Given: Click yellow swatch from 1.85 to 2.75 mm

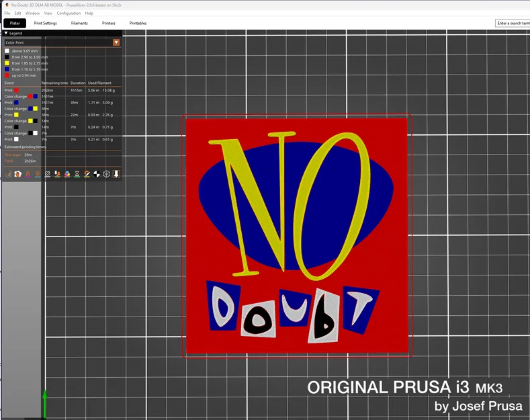Looking at the screenshot, I should (x=7, y=63).
